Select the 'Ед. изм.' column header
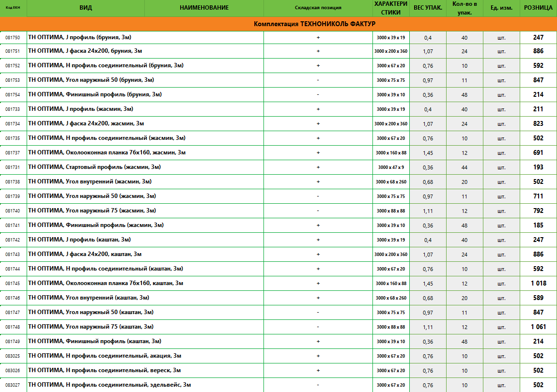The height and width of the screenshot is (392, 557). click(501, 7)
